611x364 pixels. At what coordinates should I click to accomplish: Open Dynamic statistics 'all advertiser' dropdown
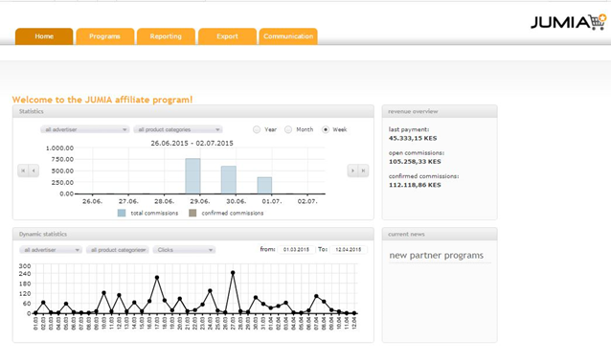click(51, 250)
